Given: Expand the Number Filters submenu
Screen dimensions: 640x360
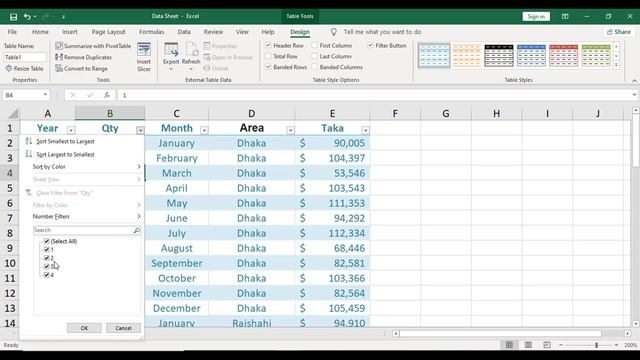Looking at the screenshot, I should [139, 216].
